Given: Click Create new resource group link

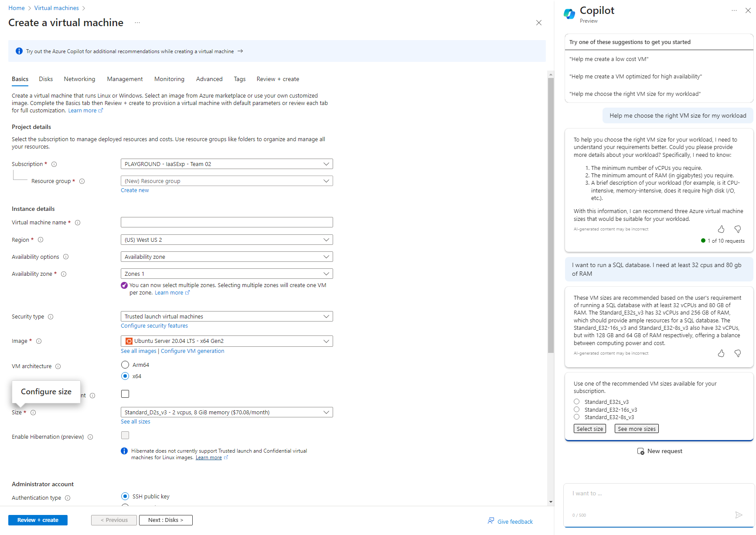Looking at the screenshot, I should pos(135,190).
